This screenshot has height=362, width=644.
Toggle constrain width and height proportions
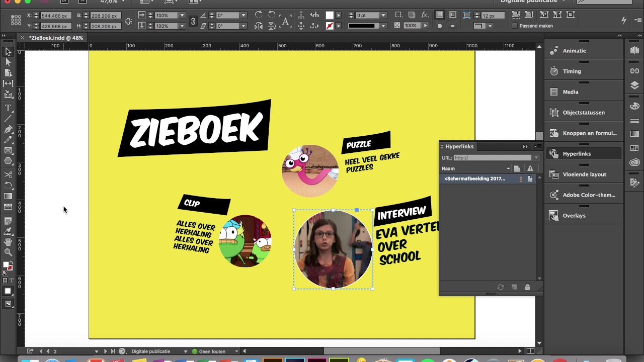[x=128, y=21]
